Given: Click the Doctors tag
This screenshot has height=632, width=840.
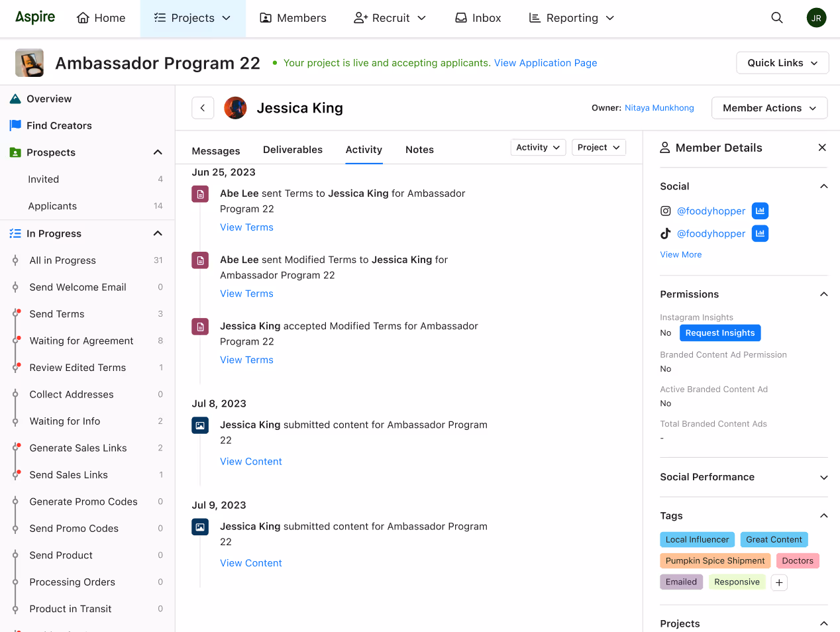Looking at the screenshot, I should click(x=798, y=560).
